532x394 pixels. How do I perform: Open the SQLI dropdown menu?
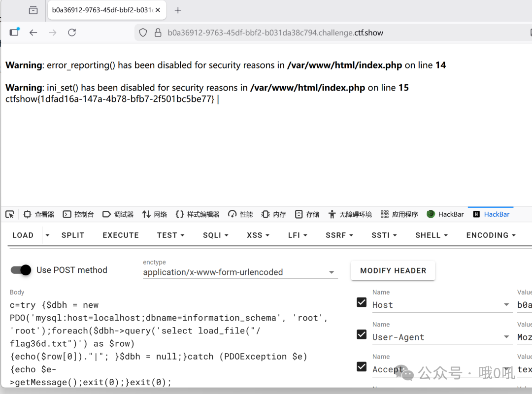(x=215, y=235)
